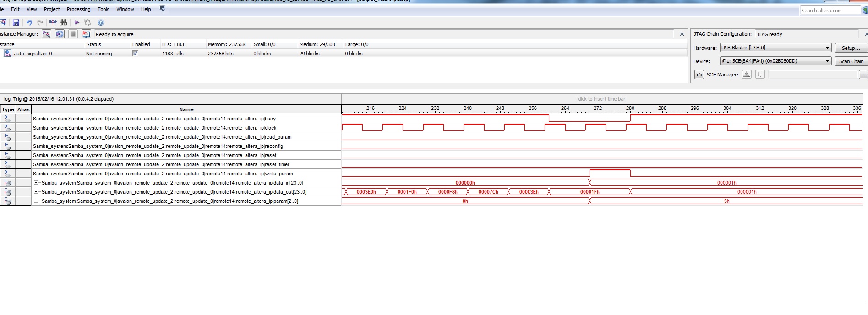The height and width of the screenshot is (315, 868).
Task: Open the Help menu
Action: 146,9
